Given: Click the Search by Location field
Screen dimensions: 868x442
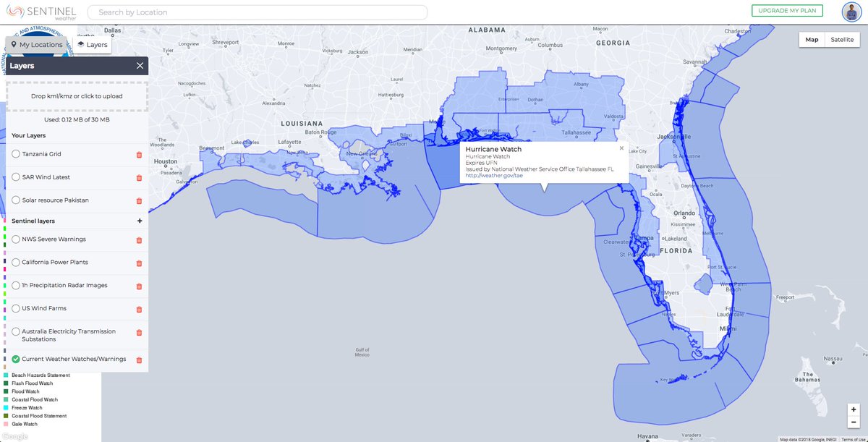Looking at the screenshot, I should (257, 12).
